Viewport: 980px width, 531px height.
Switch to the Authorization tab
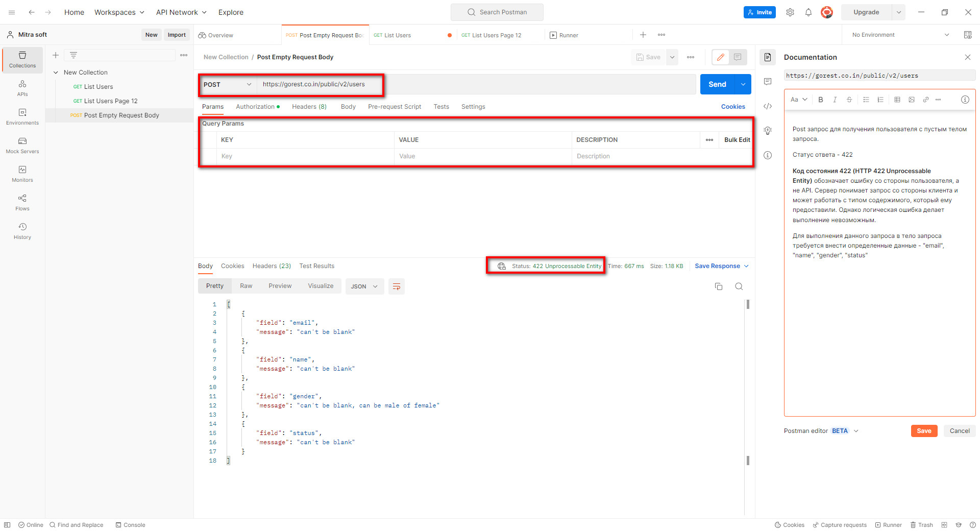[x=258, y=107]
